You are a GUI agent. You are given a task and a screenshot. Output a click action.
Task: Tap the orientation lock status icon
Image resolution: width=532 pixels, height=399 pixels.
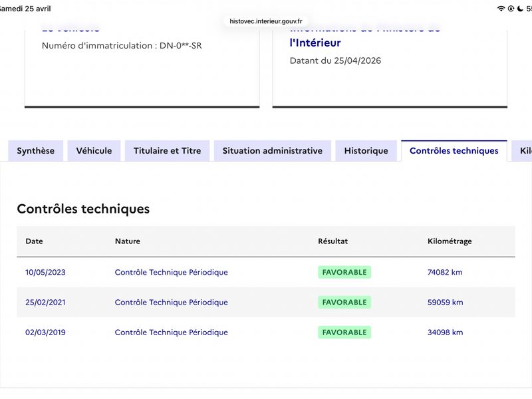(x=511, y=9)
